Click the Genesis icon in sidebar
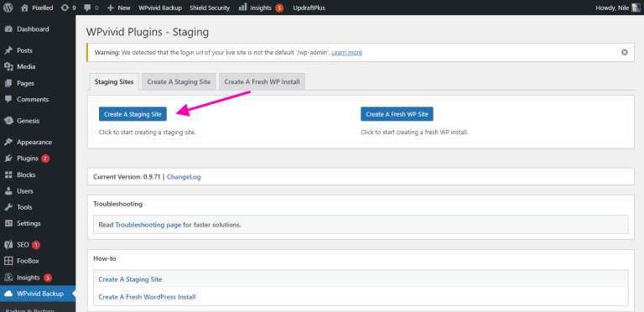 point(8,121)
